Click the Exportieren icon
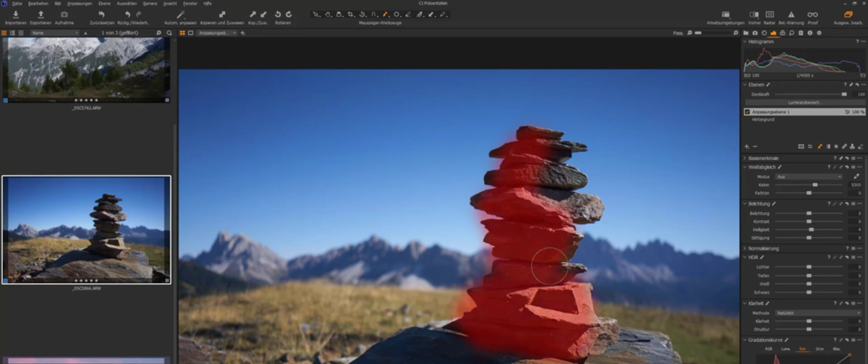The width and height of the screenshot is (868, 364). 41,14
